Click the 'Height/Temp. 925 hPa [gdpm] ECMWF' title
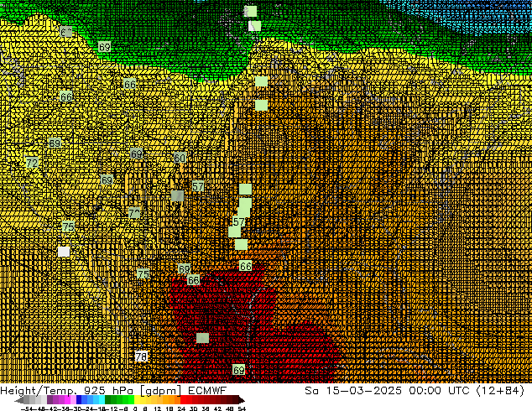The image size is (532, 411). tap(113, 390)
